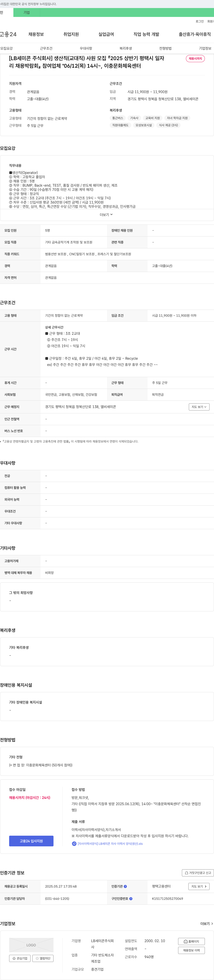Jump to the 근무조건 section tab
Screen dimensions: 214x980
click(46, 48)
